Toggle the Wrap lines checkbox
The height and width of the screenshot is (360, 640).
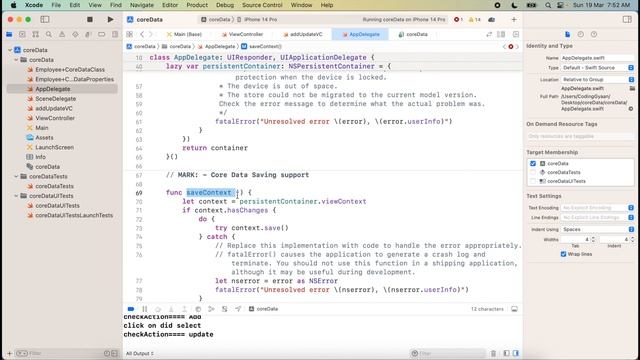click(563, 254)
